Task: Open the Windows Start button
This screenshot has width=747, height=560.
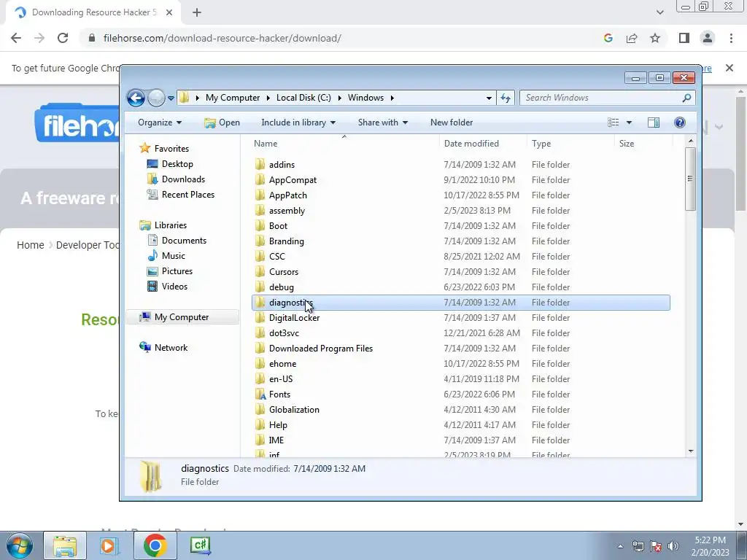Action: click(20, 545)
